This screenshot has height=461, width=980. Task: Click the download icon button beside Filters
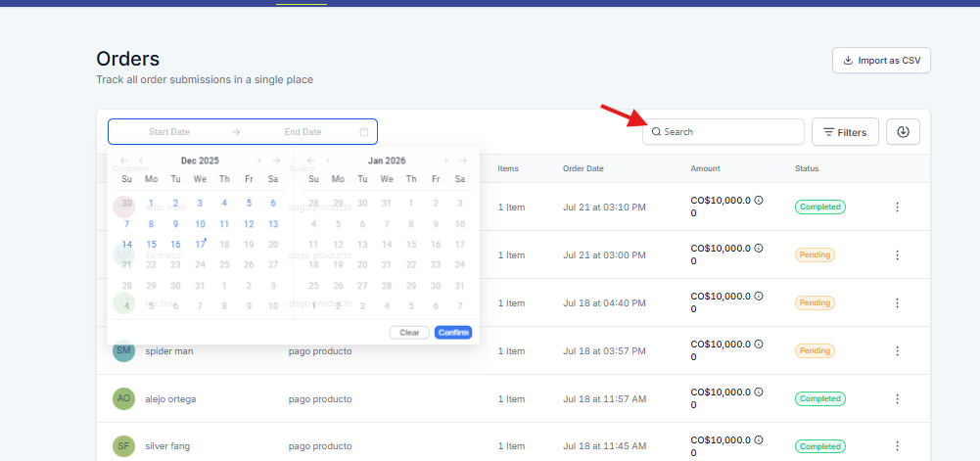(903, 132)
